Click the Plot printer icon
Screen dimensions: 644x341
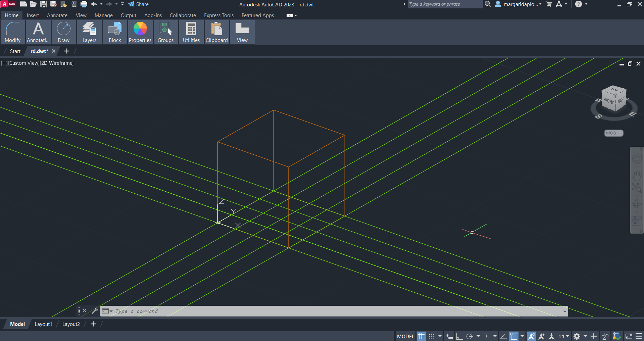(x=84, y=4)
